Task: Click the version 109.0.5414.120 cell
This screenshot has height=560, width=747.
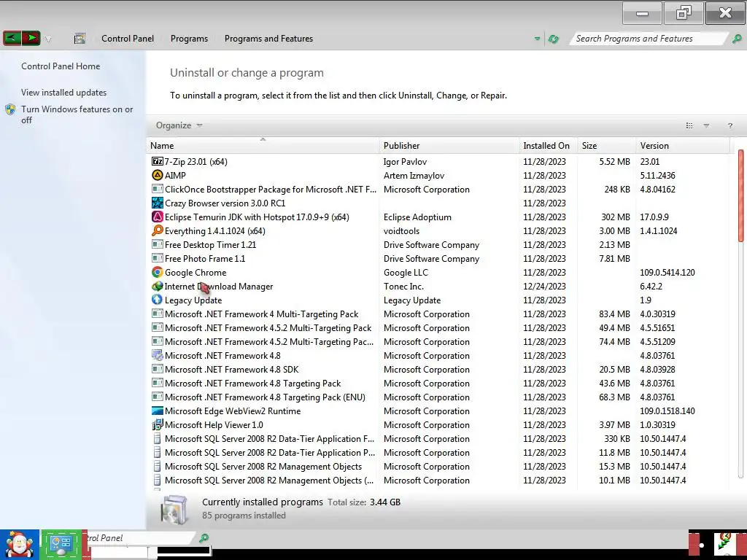Action: click(667, 273)
